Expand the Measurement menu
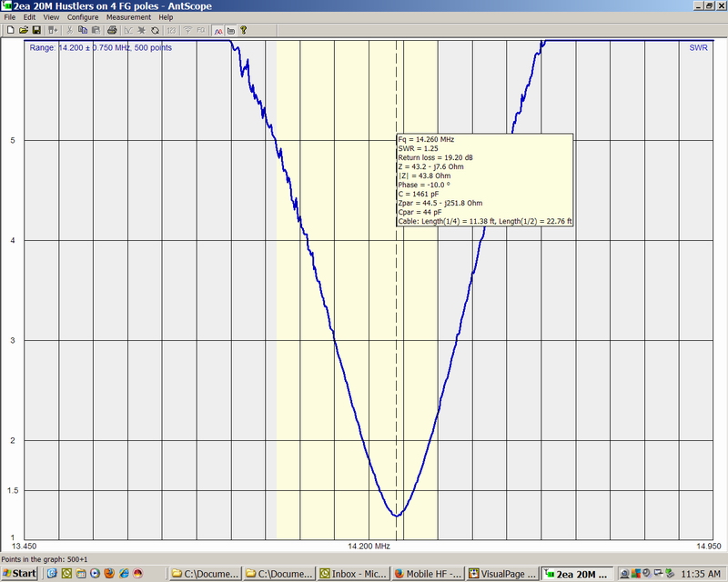This screenshot has width=728, height=582. click(x=128, y=17)
